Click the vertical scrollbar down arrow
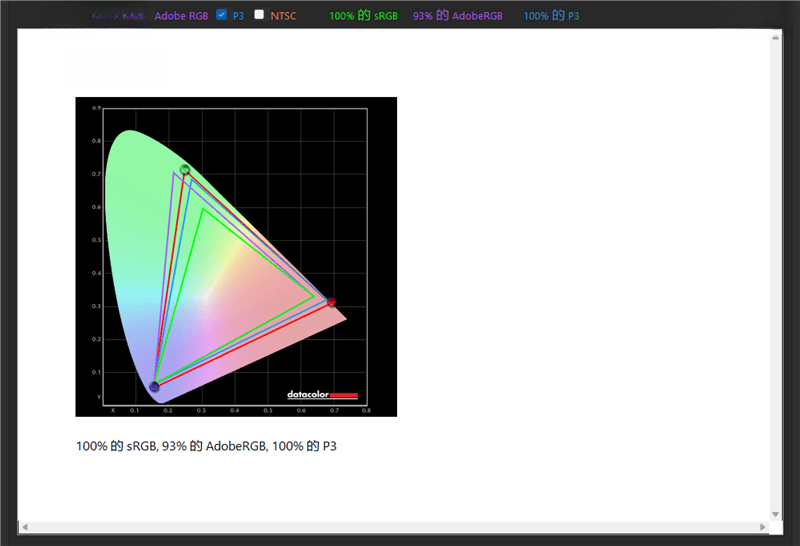 tap(776, 514)
